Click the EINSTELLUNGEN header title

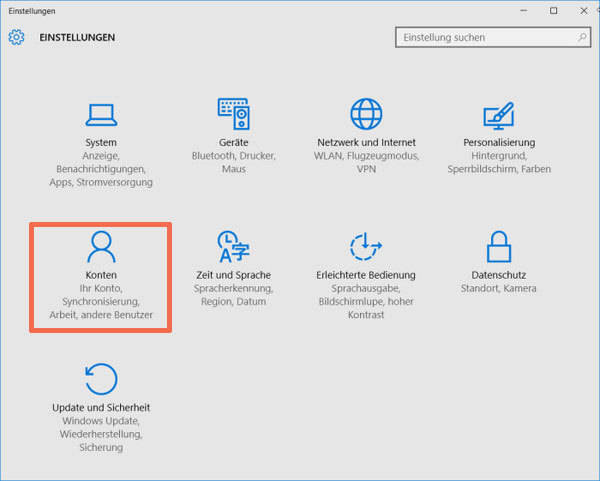click(77, 38)
